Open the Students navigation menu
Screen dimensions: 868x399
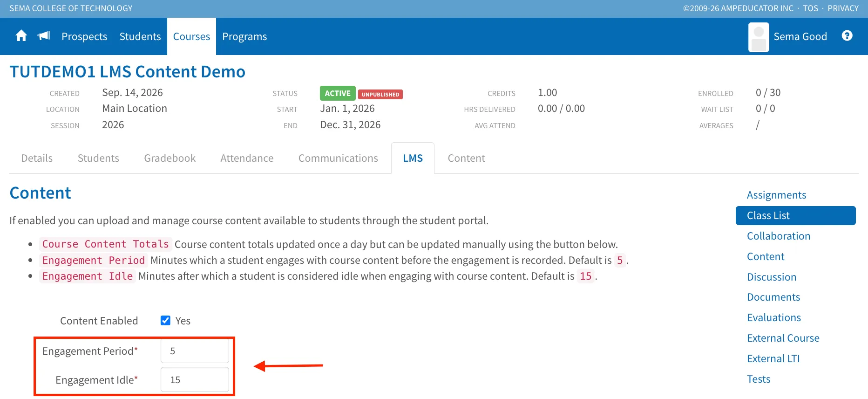click(x=140, y=36)
